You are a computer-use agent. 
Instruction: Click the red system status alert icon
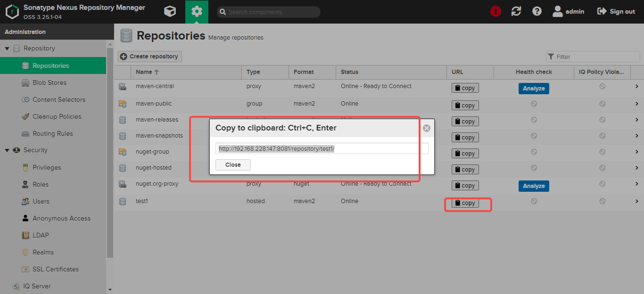tap(495, 11)
